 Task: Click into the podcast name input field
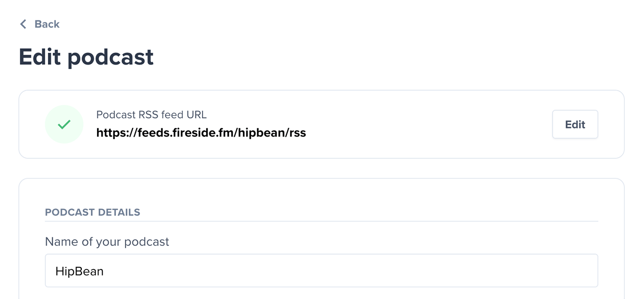point(321,270)
